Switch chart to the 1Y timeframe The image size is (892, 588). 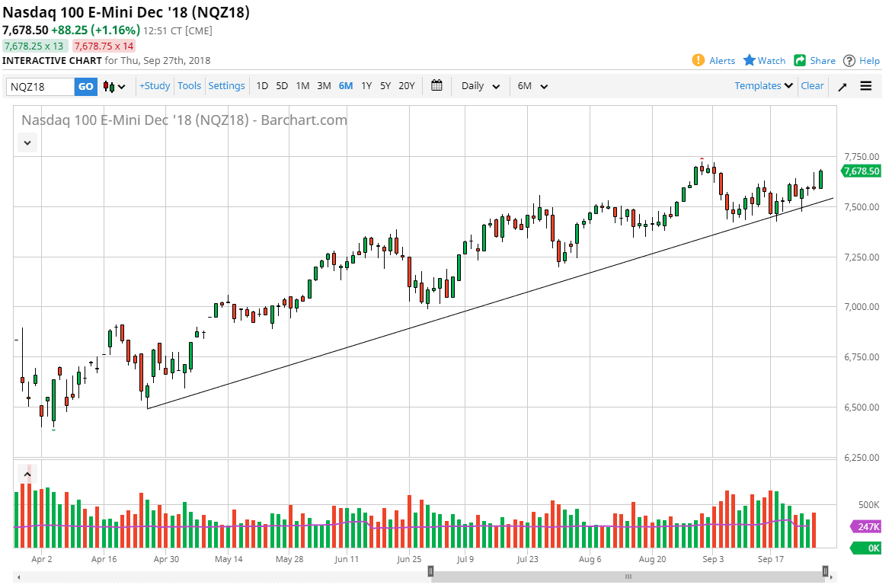(x=366, y=86)
